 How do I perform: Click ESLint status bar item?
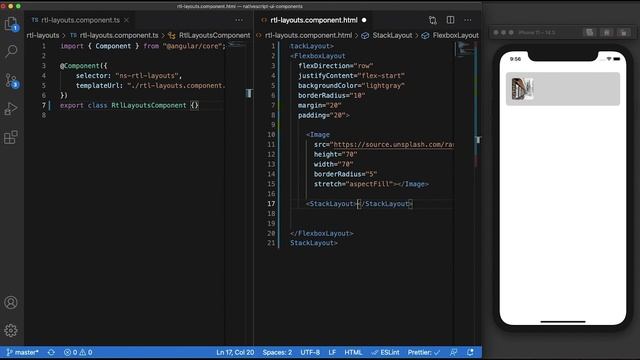coord(386,352)
